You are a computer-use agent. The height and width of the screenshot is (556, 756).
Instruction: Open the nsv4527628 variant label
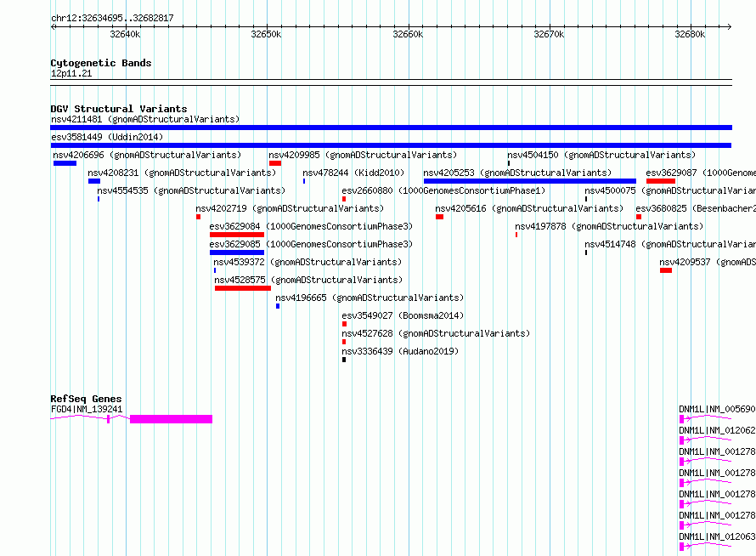(436, 333)
